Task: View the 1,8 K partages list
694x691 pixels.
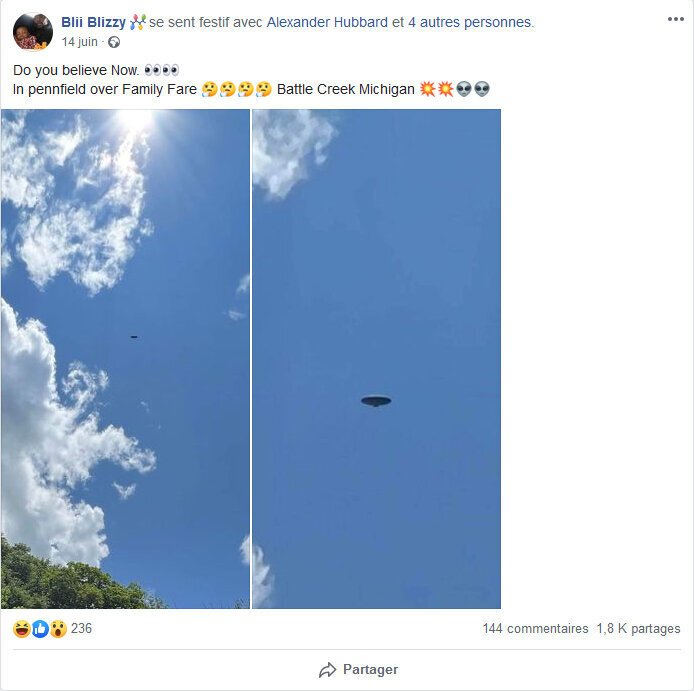Action: 638,628
